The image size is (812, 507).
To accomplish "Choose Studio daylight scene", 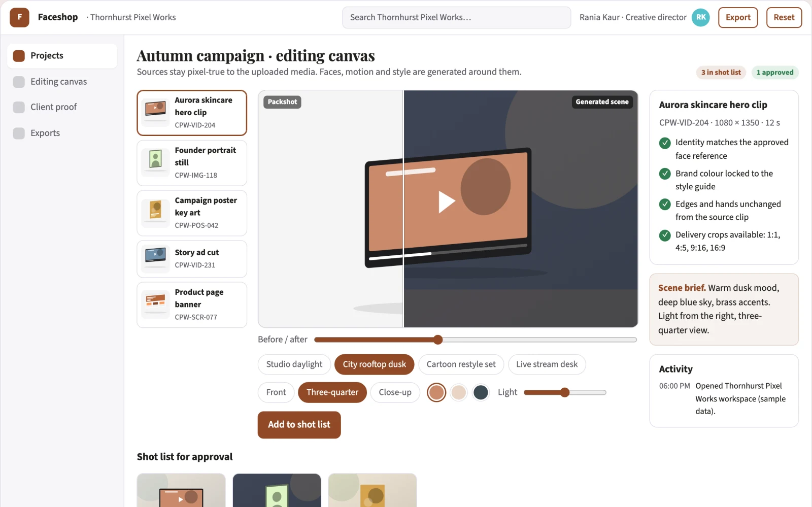I will tap(294, 364).
